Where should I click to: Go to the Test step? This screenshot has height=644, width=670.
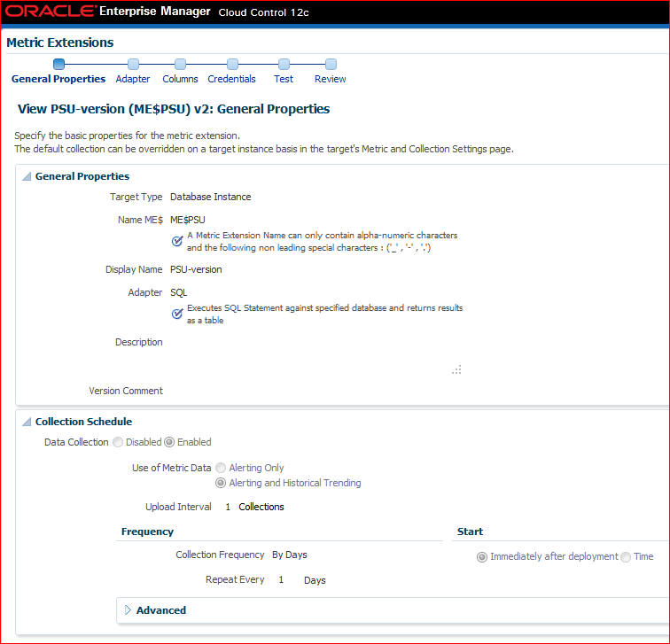pos(284,79)
